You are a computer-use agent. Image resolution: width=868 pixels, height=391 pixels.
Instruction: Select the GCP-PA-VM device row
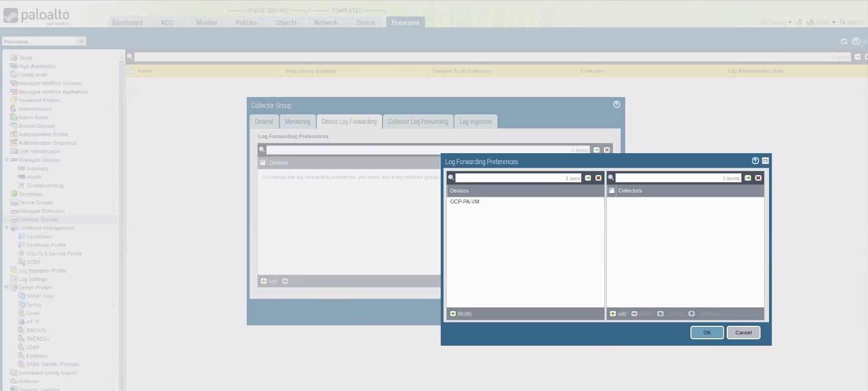pos(525,201)
